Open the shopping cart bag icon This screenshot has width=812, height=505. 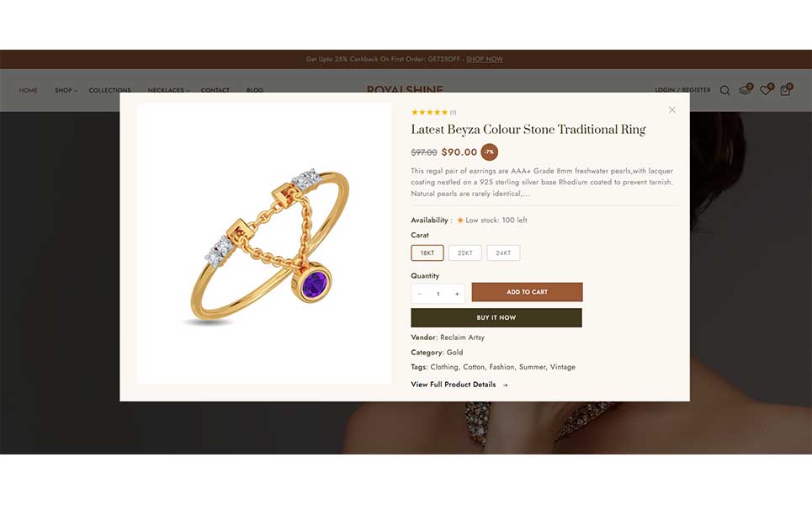[786, 90]
